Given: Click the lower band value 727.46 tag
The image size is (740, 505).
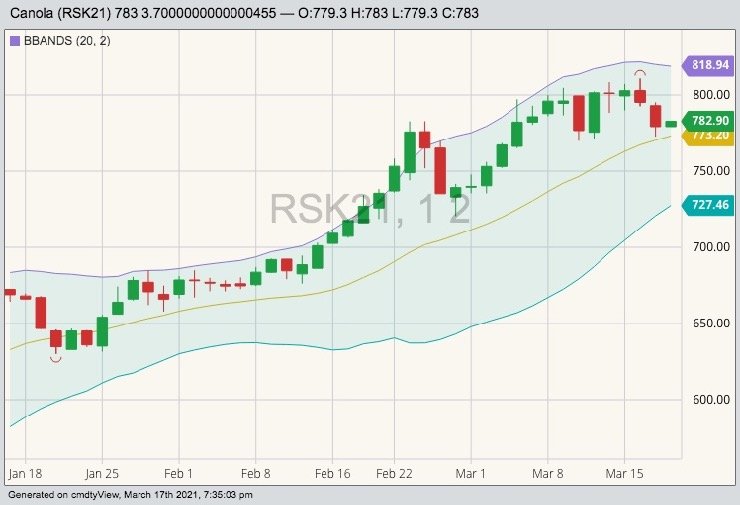Looking at the screenshot, I should (x=708, y=205).
